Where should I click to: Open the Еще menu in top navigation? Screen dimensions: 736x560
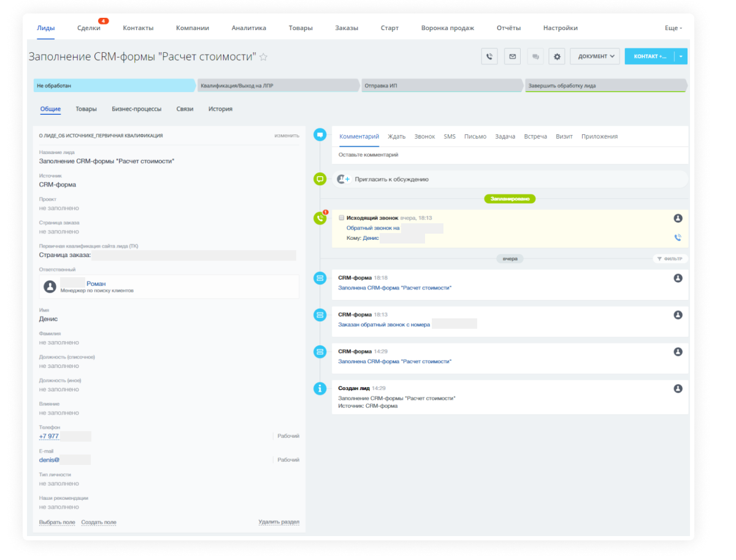[673, 28]
